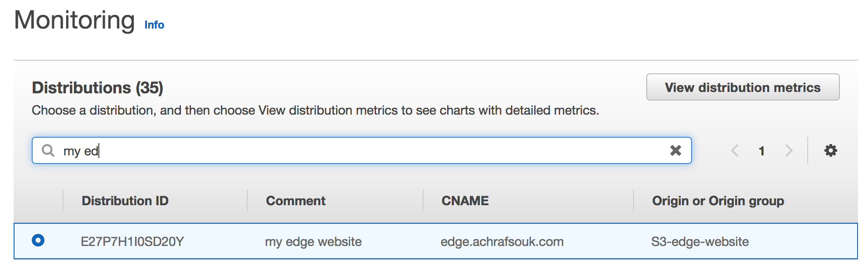This screenshot has width=868, height=270.
Task: Focus the distributions search field
Action: [x=363, y=150]
